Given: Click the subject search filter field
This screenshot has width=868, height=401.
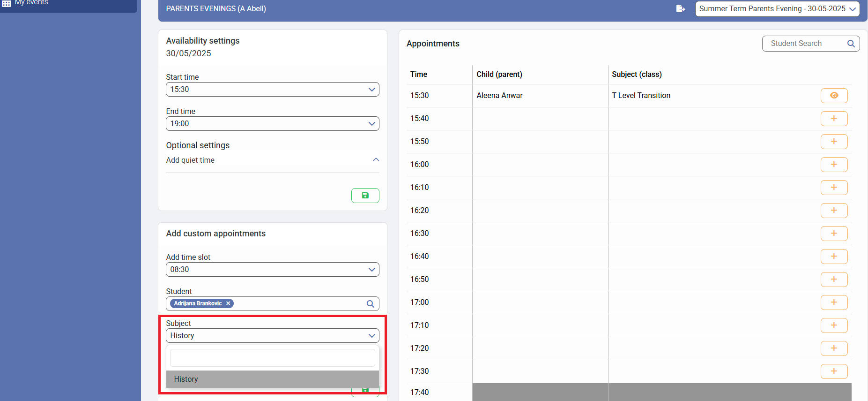Looking at the screenshot, I should tap(272, 358).
